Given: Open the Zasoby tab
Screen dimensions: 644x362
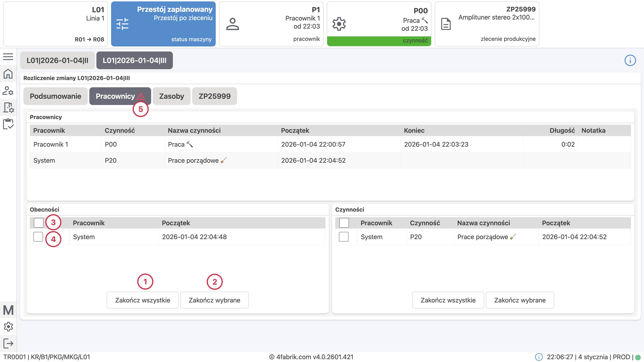Looking at the screenshot, I should click(171, 96).
